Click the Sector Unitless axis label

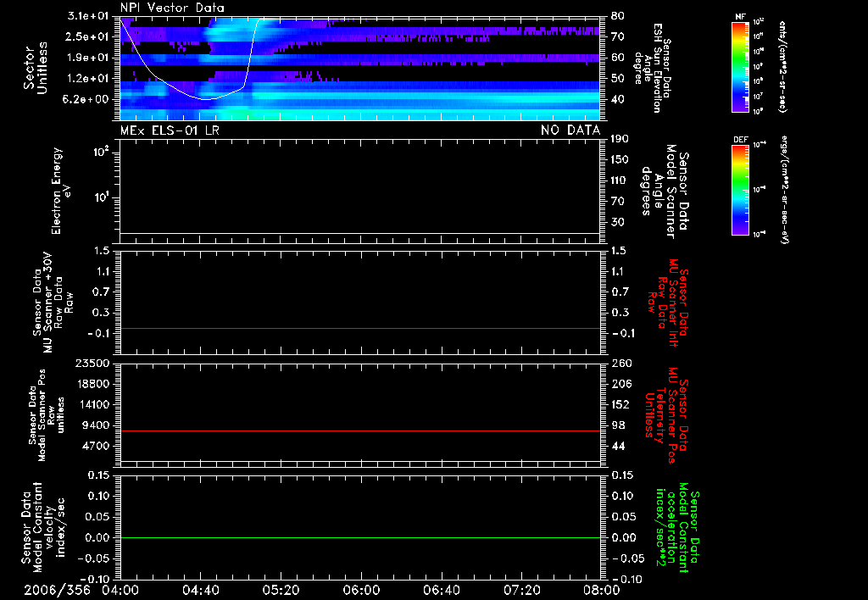[x=35, y=68]
